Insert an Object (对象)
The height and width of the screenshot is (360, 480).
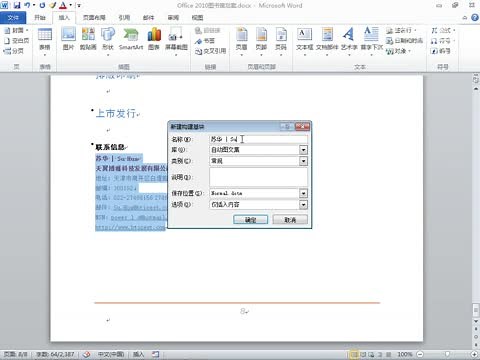(x=398, y=51)
